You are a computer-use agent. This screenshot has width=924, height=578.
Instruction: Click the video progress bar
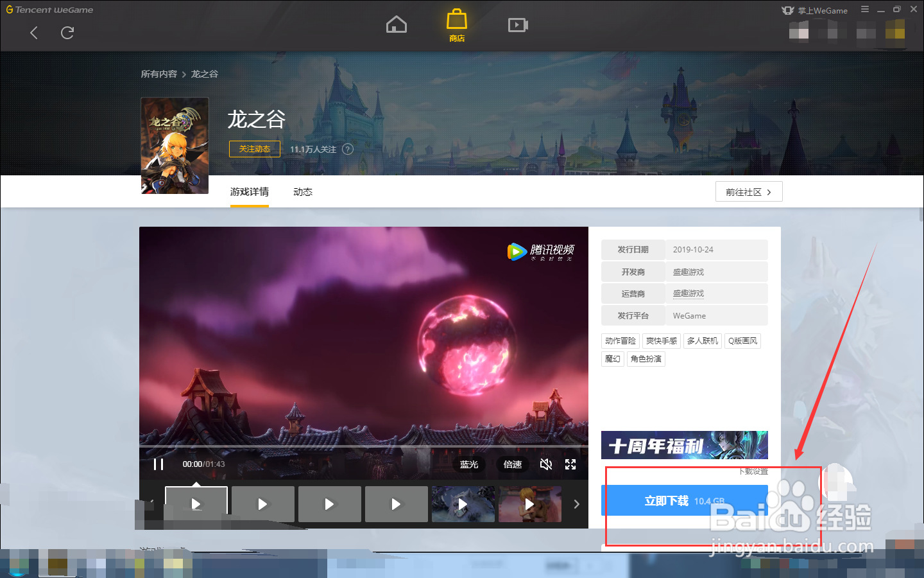click(x=364, y=446)
